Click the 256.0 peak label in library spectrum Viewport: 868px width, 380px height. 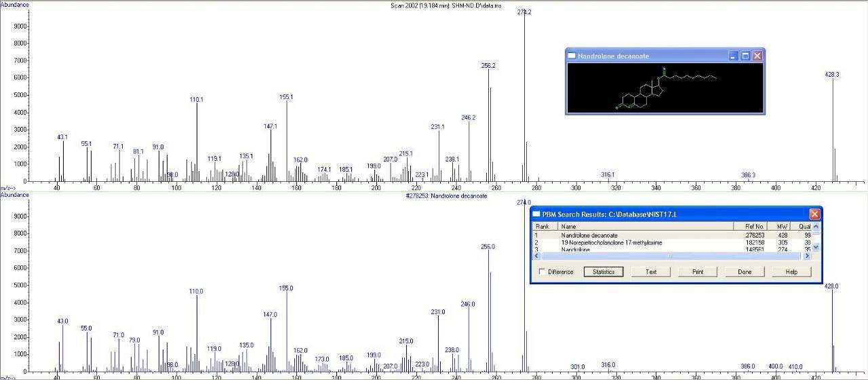[x=488, y=247]
